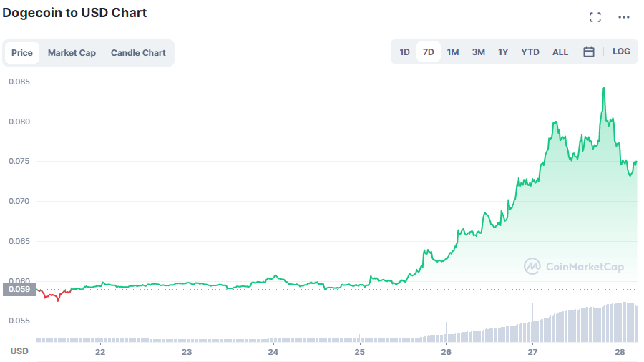The width and height of the screenshot is (644, 362).
Task: Select the 1D time range
Action: pos(404,52)
